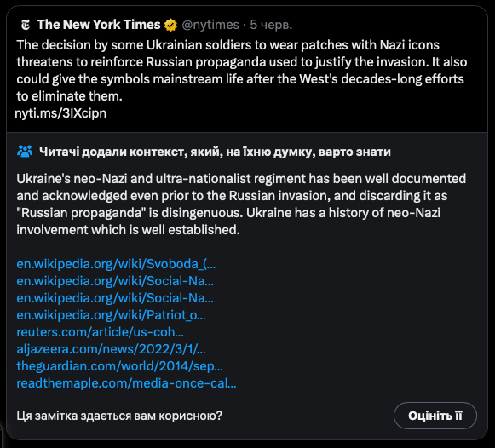Viewport: 495px width, 448px height.
Task: Open the lower Social-Na Wikipedia link
Action: pos(115,298)
